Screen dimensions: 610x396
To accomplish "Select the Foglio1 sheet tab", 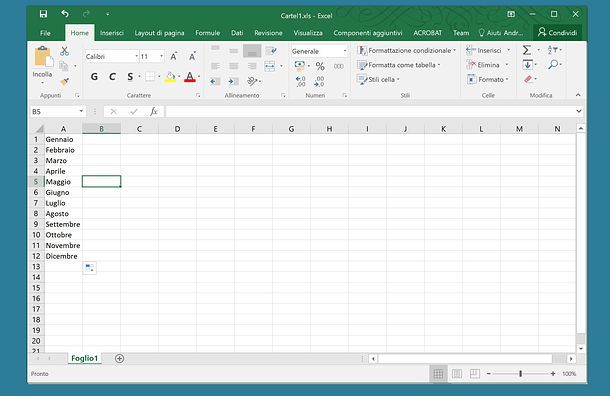I will (84, 358).
